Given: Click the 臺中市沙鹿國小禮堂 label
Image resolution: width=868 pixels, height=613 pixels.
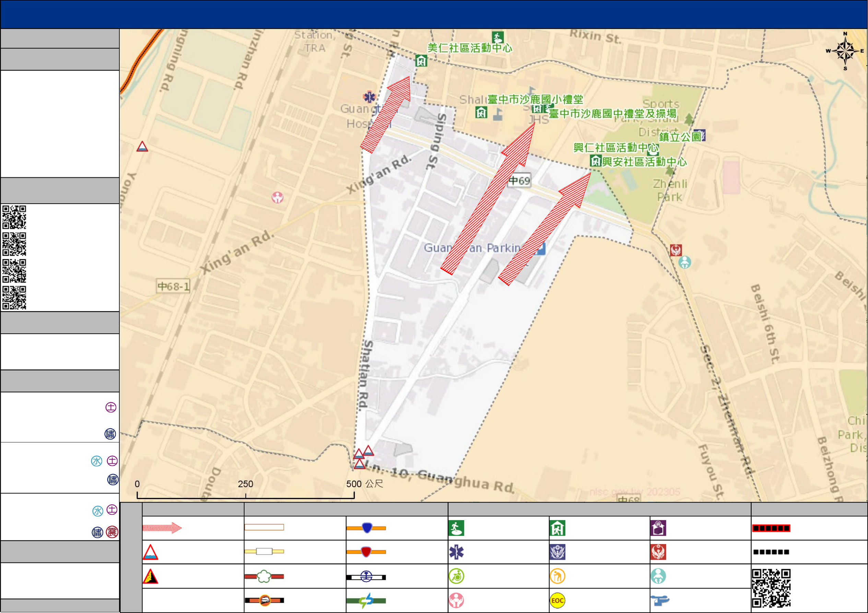Looking at the screenshot, I should [x=535, y=100].
